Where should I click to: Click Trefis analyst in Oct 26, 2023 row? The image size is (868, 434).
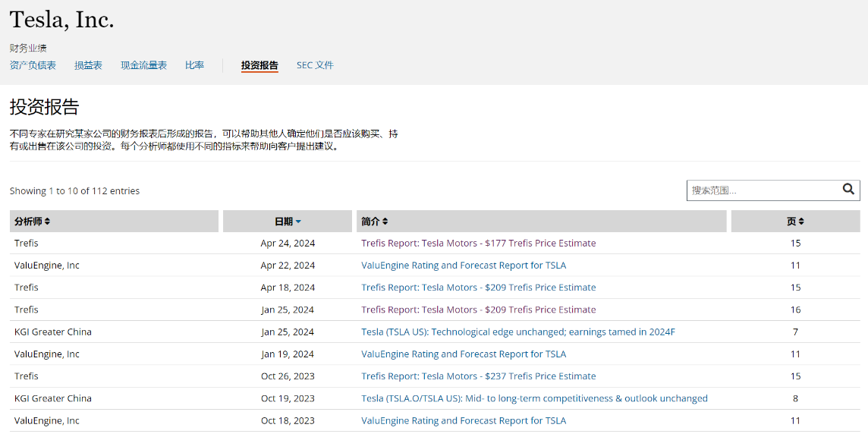coord(26,376)
